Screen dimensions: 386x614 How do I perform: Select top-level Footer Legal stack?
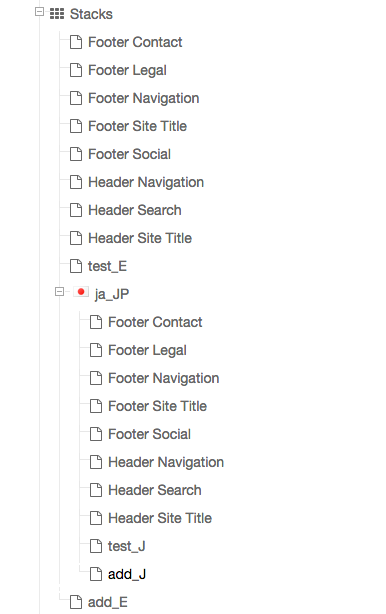point(127,70)
